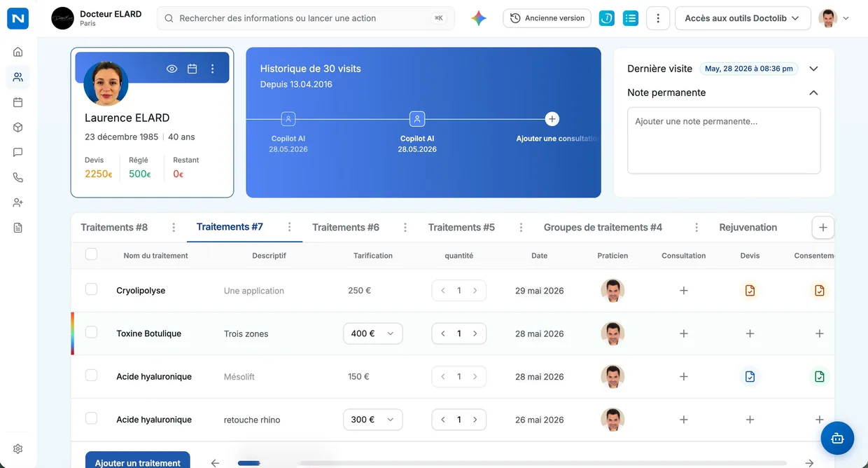Toggle select-all checkbox in table header
Viewport: 868px width, 468px height.
91,254
